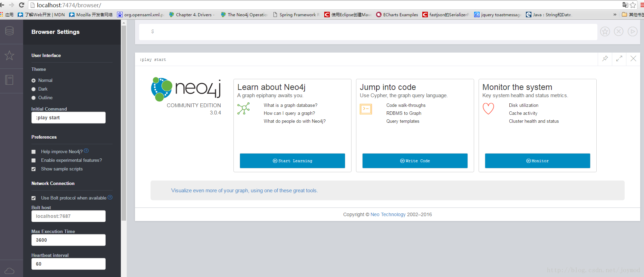Click the translate icon in address bar
The width and height of the screenshot is (644, 277).
pyautogui.click(x=625, y=5)
